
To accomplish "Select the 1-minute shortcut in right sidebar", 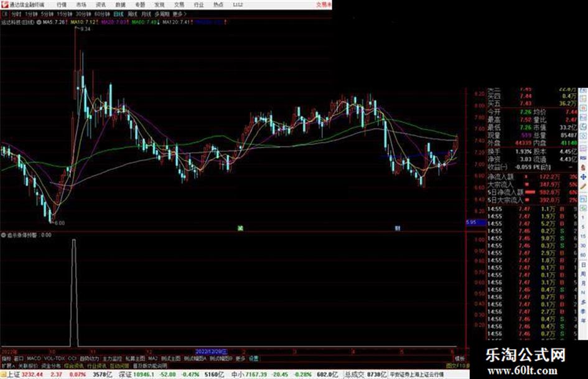I will coord(583,218).
